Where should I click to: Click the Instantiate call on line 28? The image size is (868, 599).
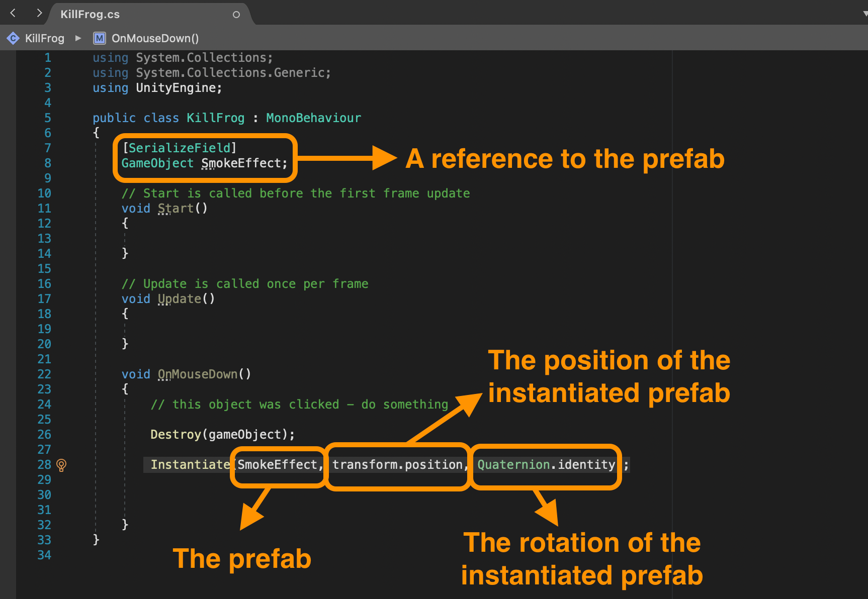[x=190, y=464]
